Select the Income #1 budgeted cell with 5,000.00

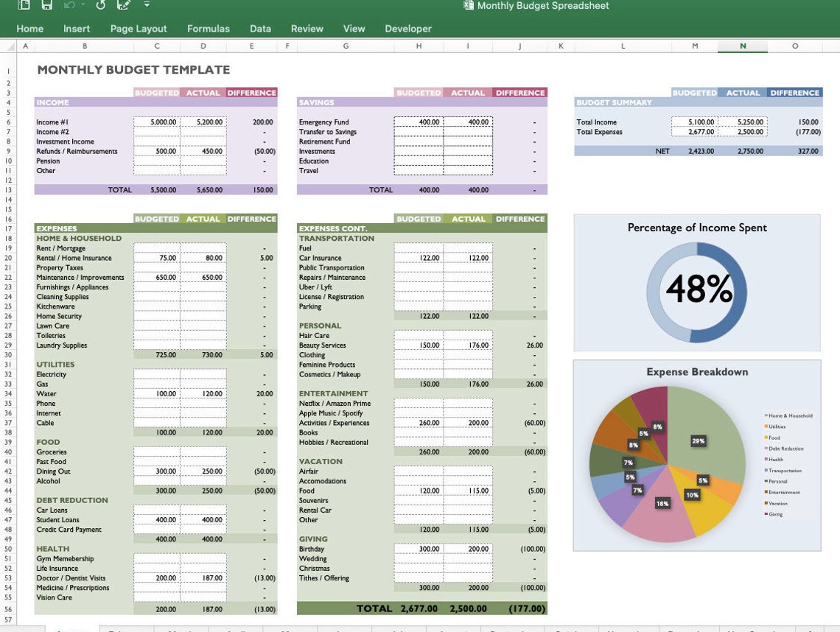coord(157,122)
